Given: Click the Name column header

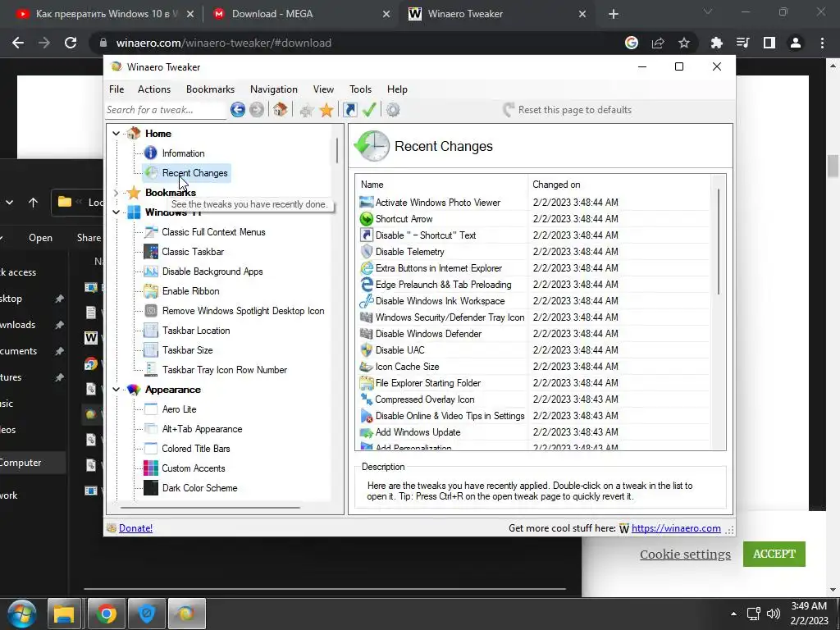Looking at the screenshot, I should pyautogui.click(x=442, y=185).
